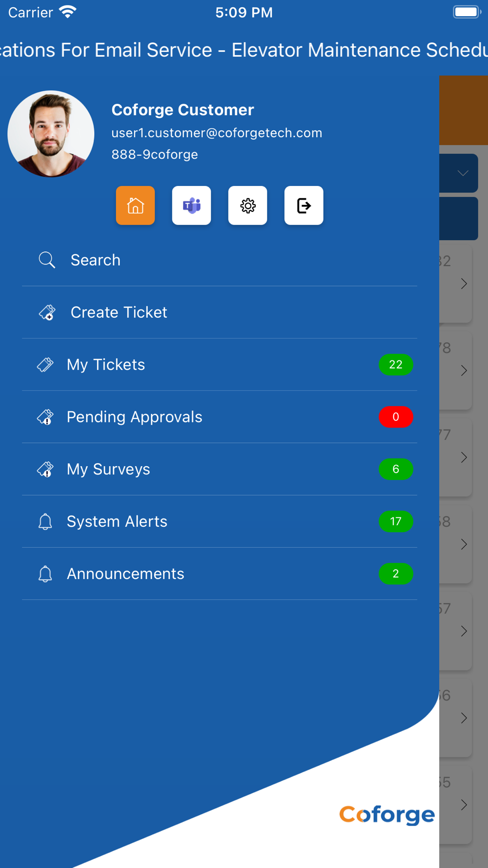Viewport: 488px width, 868px height.
Task: Tap the logout icon button
Action: pyautogui.click(x=304, y=206)
